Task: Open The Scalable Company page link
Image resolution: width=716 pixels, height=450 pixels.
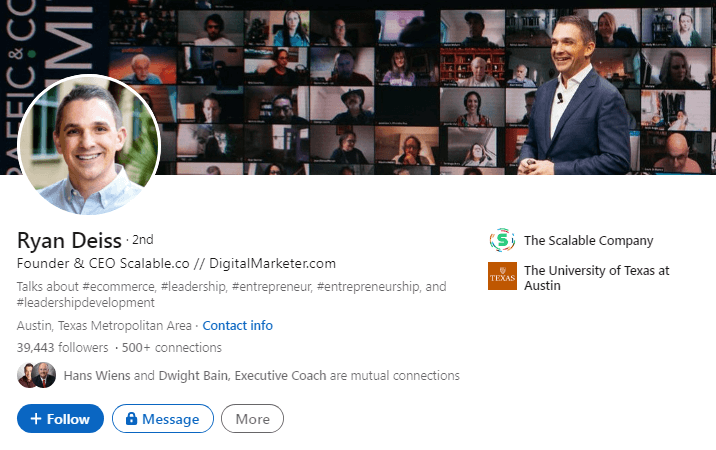Action: pos(588,240)
